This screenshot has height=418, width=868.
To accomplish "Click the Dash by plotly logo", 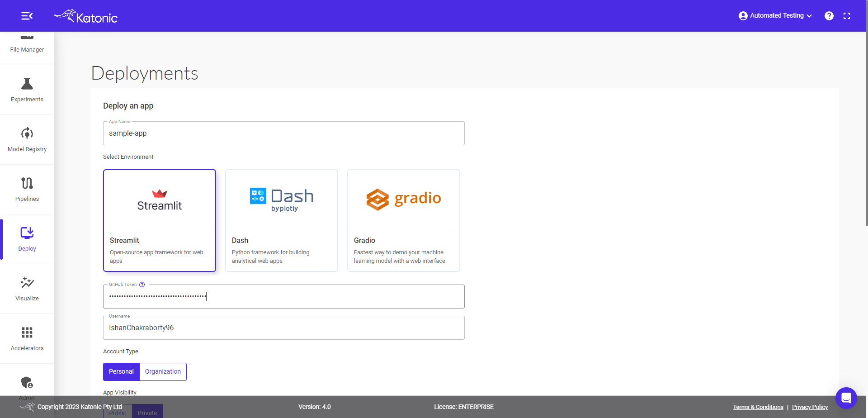I will click(282, 200).
